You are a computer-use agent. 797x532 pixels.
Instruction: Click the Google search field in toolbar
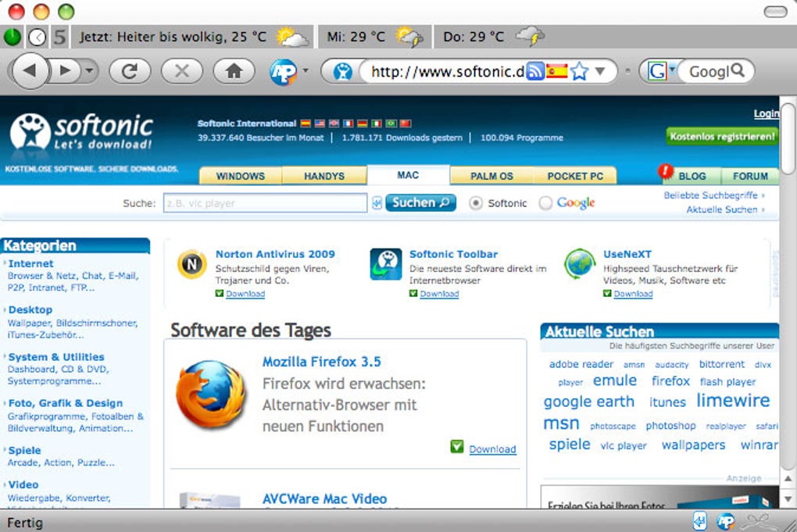point(709,71)
